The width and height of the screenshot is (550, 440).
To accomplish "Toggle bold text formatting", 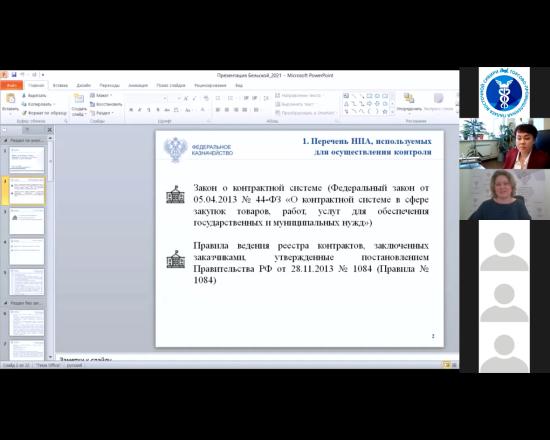I will click(x=131, y=110).
